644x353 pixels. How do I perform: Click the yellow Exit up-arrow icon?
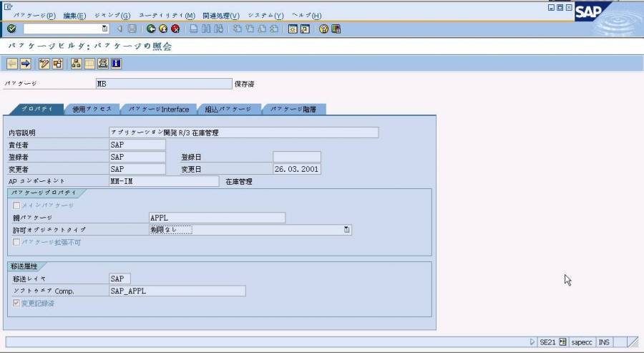tap(163, 29)
